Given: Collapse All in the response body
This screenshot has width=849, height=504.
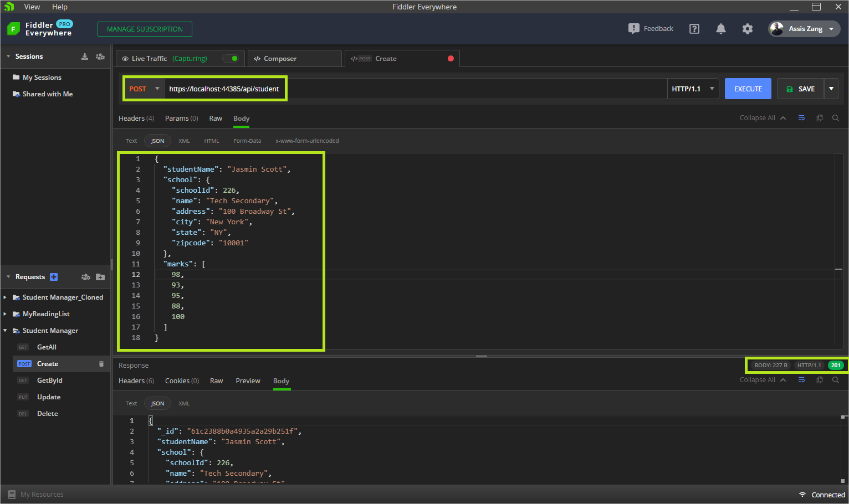Looking at the screenshot, I should (763, 380).
